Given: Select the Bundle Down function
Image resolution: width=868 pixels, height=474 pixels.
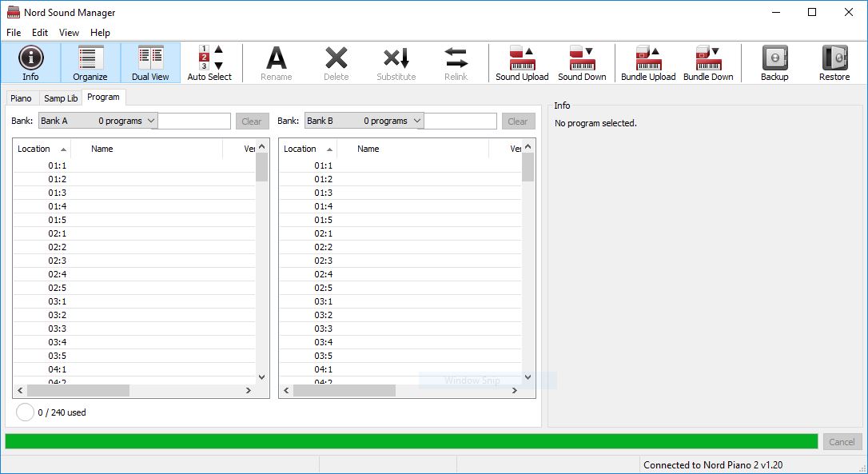Looking at the screenshot, I should (x=709, y=62).
